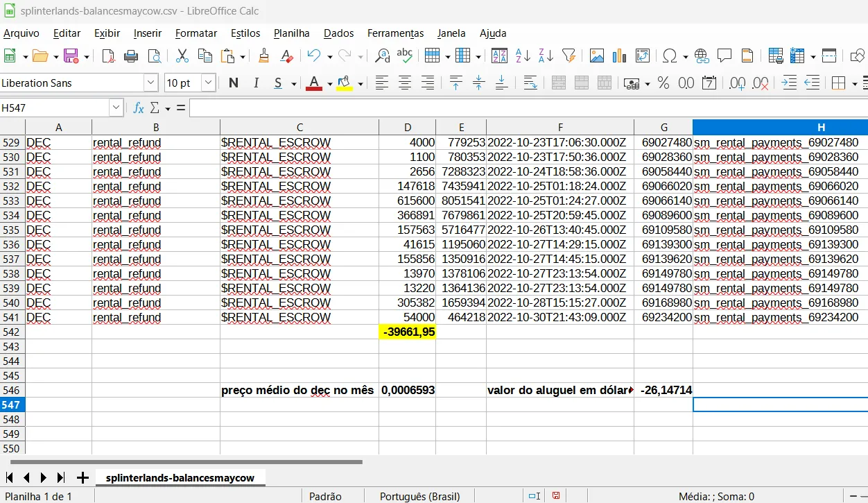This screenshot has height=503, width=868.
Task: Align cell content to top
Action: point(455,83)
